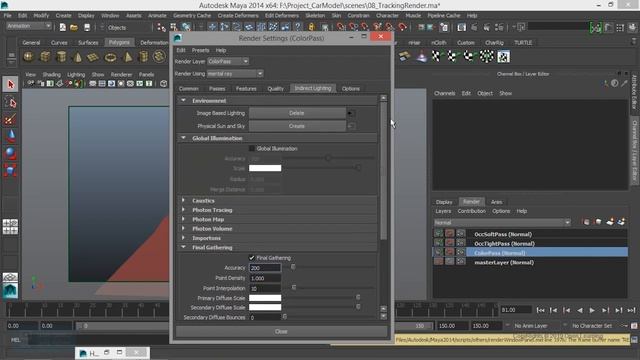Click Delete for Image Based Lighting
Image resolution: width=640 pixels, height=360 pixels.
(297, 113)
